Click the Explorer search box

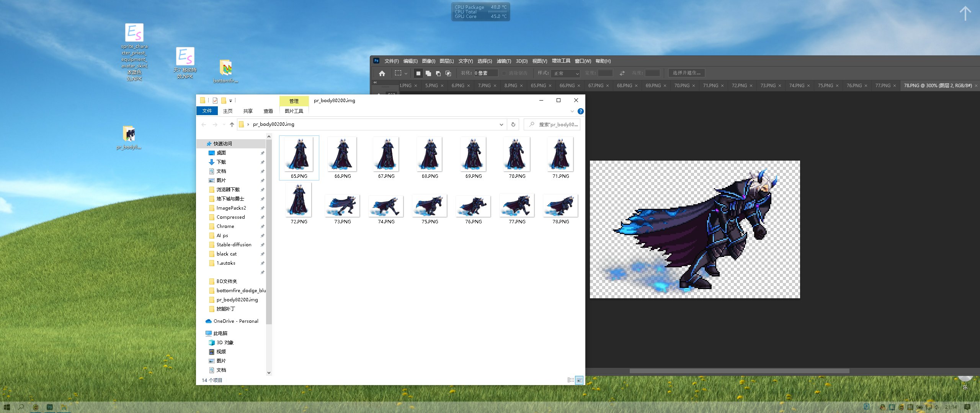tap(552, 125)
